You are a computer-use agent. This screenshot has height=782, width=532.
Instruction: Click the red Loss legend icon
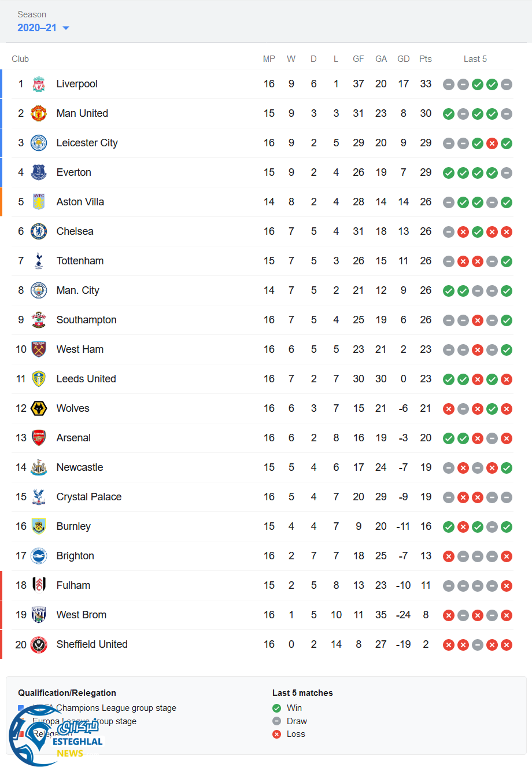pos(277,734)
